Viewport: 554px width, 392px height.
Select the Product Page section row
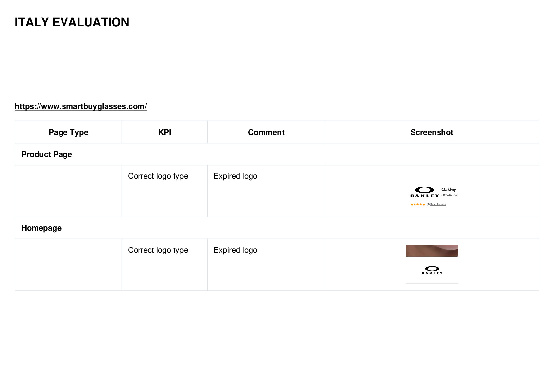[277, 154]
